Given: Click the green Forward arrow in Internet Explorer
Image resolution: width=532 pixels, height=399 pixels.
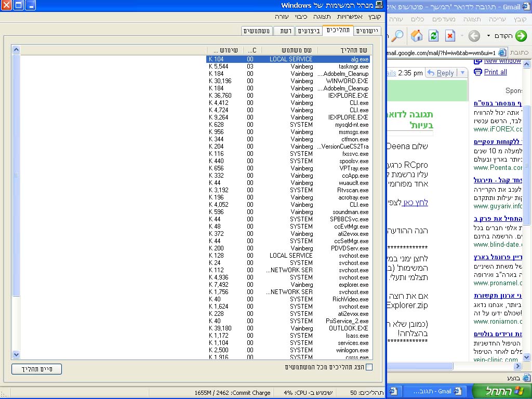Looking at the screenshot, I should (x=521, y=36).
